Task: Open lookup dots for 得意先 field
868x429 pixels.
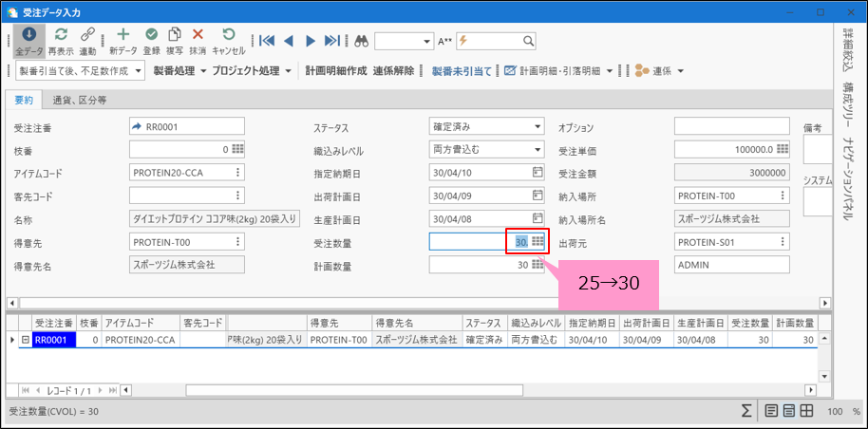Action: pyautogui.click(x=238, y=241)
